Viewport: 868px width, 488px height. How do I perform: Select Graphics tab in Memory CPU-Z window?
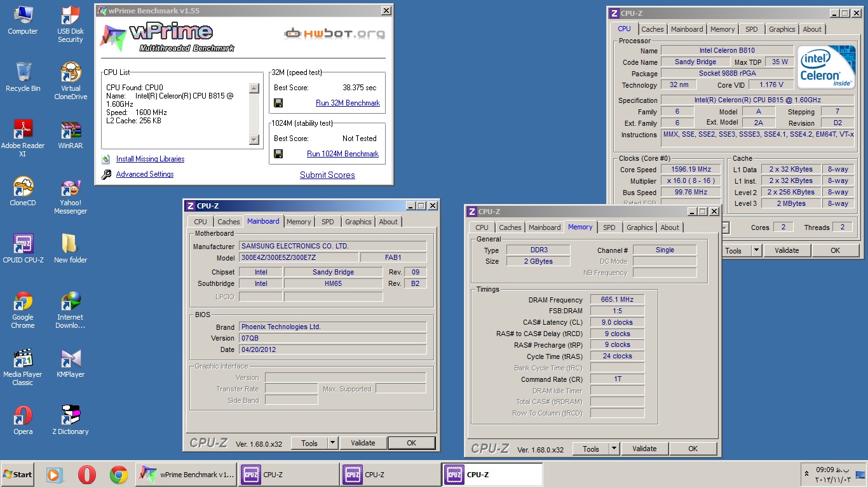point(639,227)
